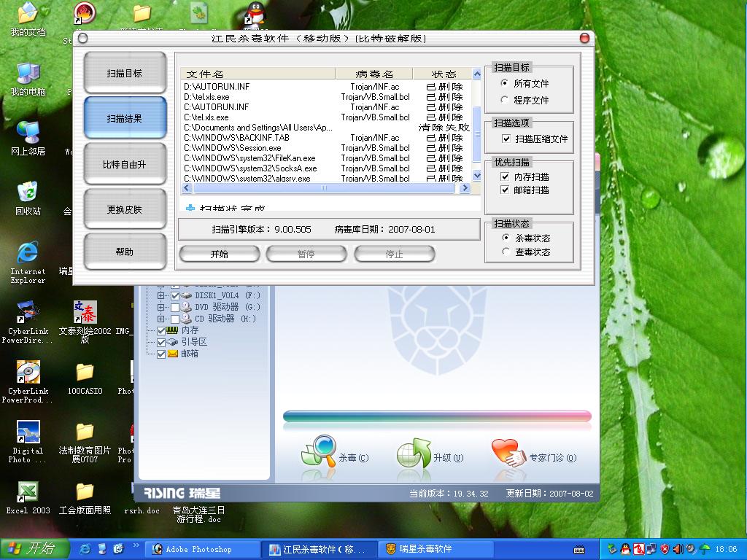747x560 pixels.
Task: Select the 所有文件 radio button
Action: coord(505,83)
